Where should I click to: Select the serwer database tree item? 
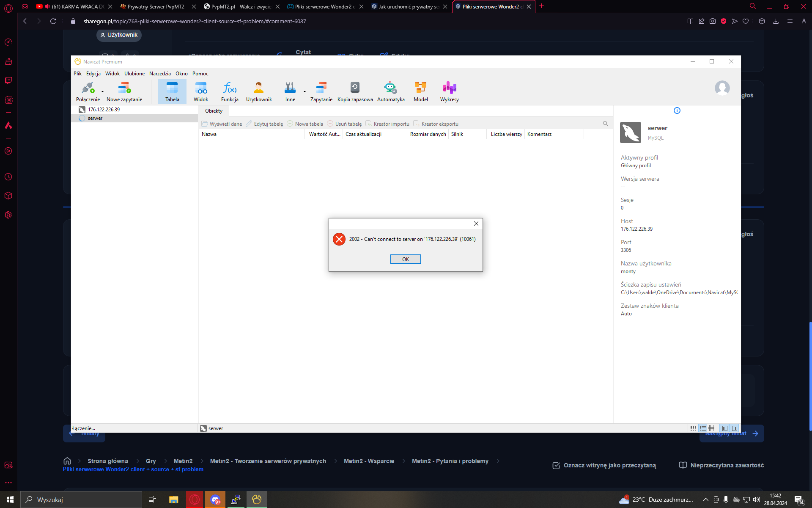click(x=95, y=118)
